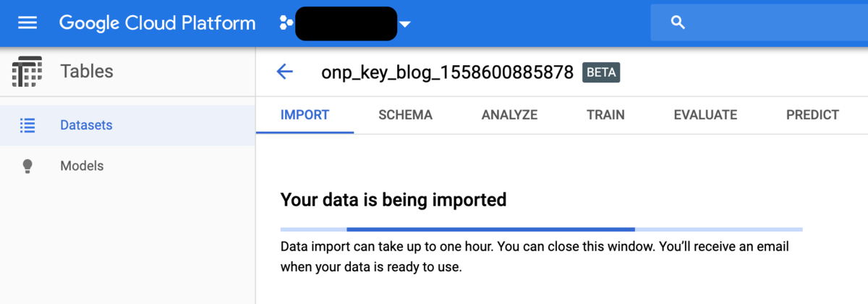The width and height of the screenshot is (868, 304).
Task: Go to the EVALUATE tab
Action: pyautogui.click(x=705, y=114)
